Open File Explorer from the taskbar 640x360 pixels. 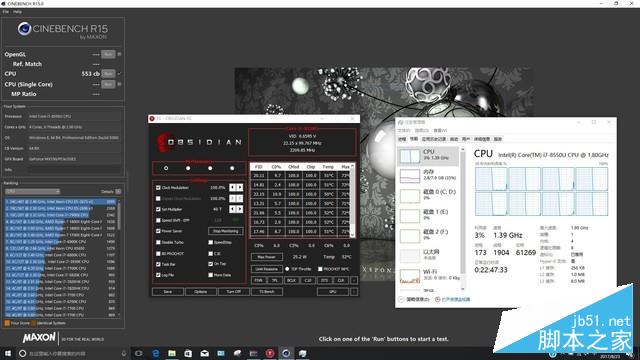[172, 353]
